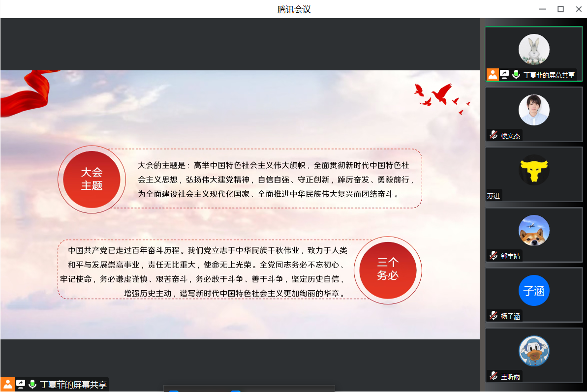Click 丁夏菲's rabbit avatar in participant panel

[534, 49]
